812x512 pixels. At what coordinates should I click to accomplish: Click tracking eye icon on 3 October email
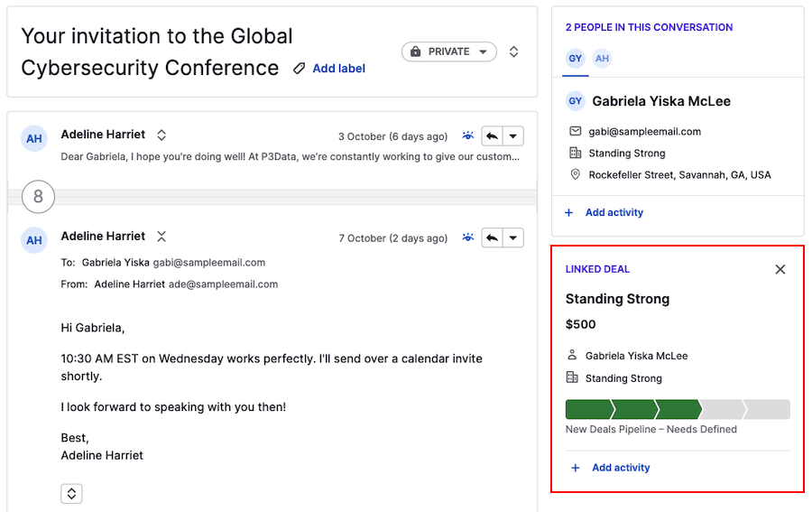pos(467,136)
